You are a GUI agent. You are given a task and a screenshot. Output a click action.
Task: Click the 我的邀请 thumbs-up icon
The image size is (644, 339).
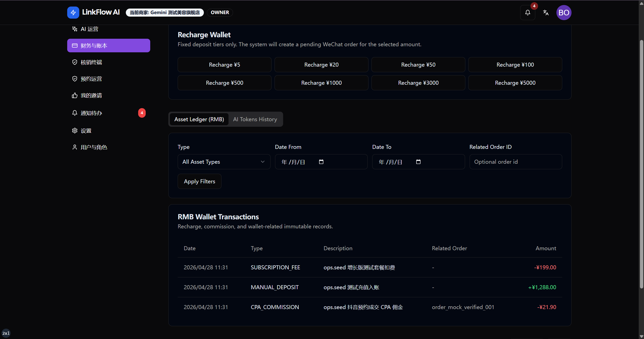coord(74,95)
